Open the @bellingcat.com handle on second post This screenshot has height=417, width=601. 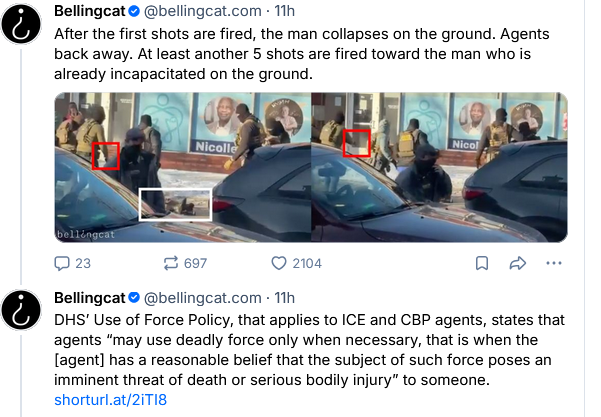coord(202,298)
